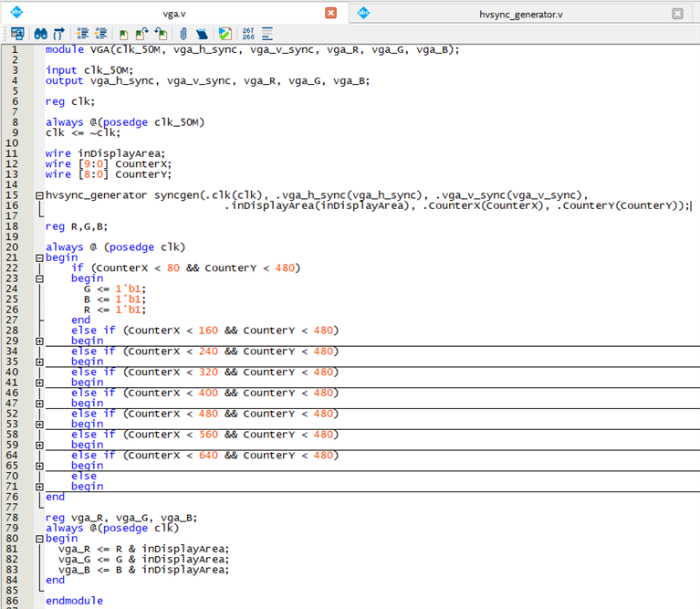Collapse the begin block at line 80
The image size is (700, 609).
[x=38, y=539]
